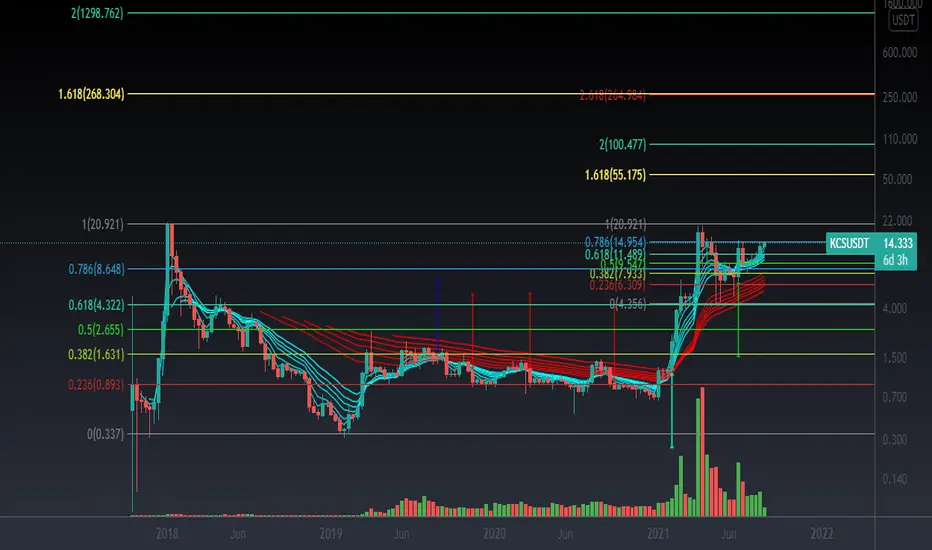Click the 22.000 price axis value

coord(898,221)
